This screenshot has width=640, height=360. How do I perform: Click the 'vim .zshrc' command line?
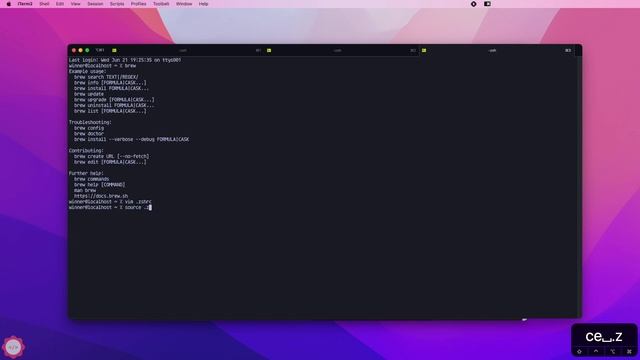pyautogui.click(x=110, y=202)
